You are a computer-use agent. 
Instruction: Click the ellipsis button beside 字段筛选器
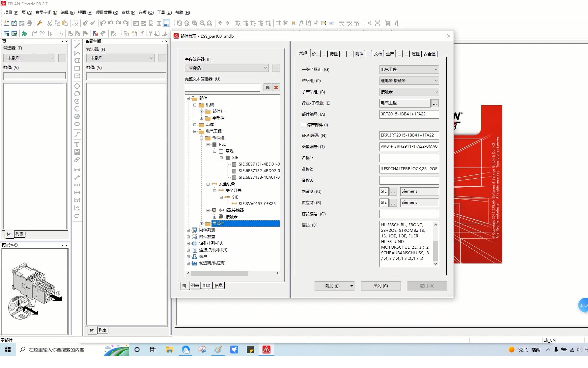pos(276,68)
